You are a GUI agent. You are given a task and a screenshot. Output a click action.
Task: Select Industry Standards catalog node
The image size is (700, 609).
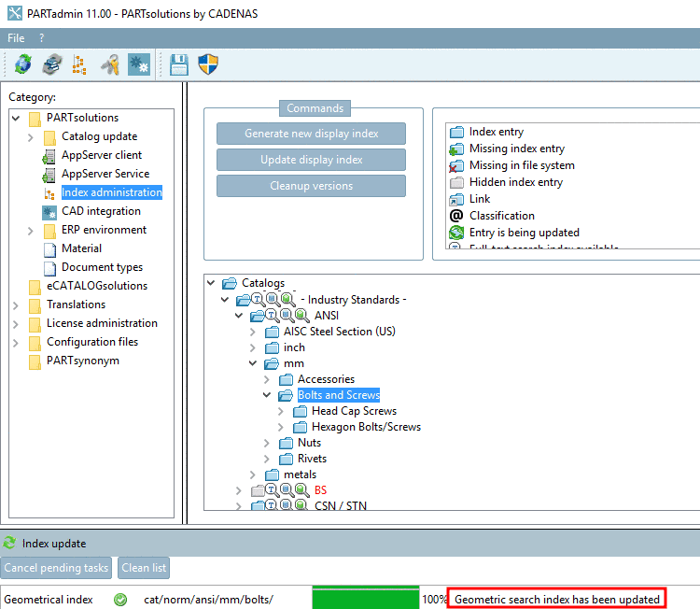pos(354,300)
